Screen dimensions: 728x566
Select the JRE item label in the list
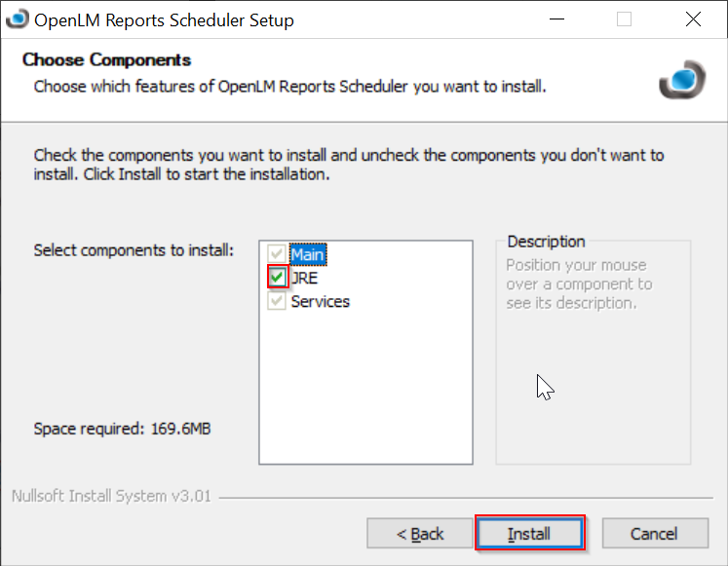point(305,278)
